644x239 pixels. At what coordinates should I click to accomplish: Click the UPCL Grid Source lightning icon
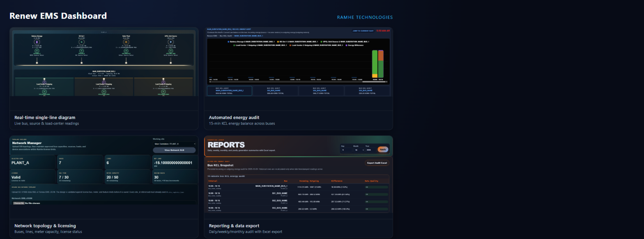coord(171,41)
